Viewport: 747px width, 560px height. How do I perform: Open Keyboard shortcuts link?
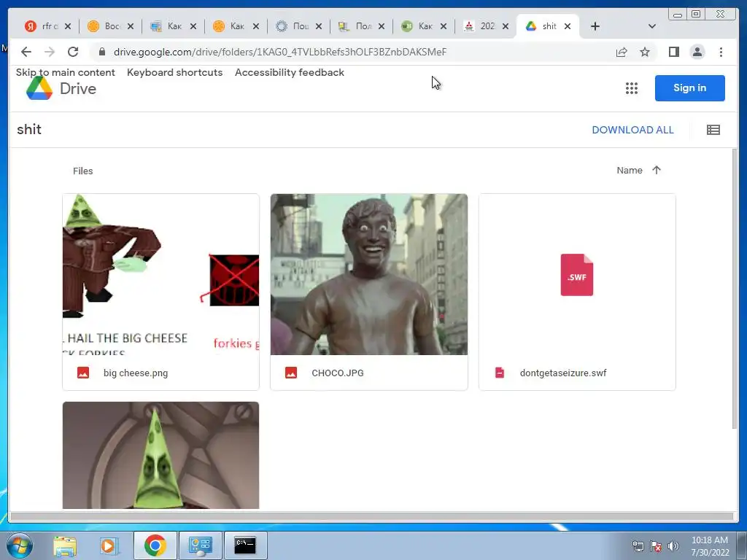(x=175, y=72)
